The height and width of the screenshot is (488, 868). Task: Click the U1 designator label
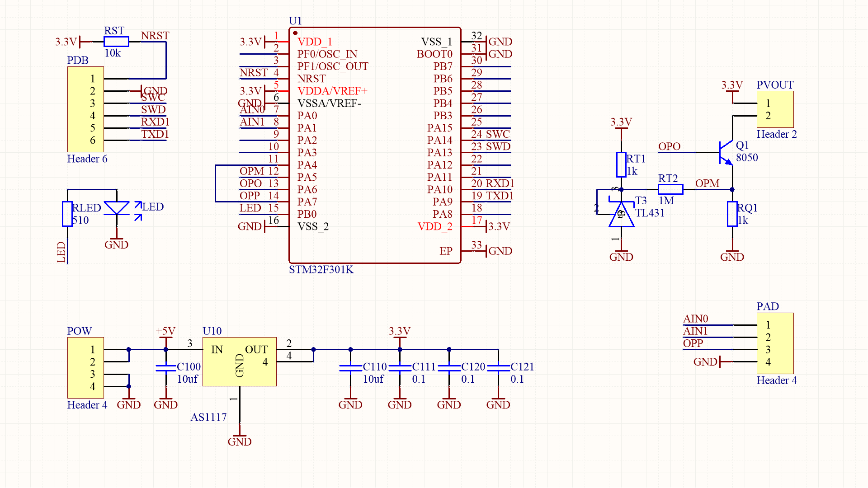click(295, 21)
